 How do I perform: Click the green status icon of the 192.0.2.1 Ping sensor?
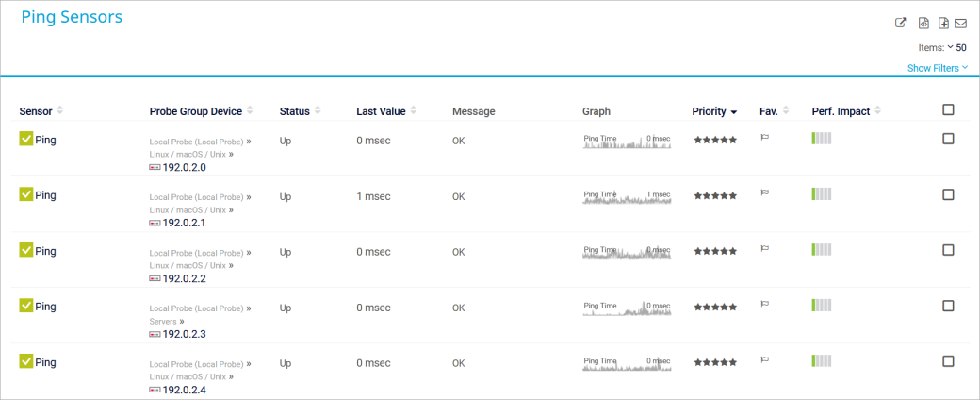26,195
